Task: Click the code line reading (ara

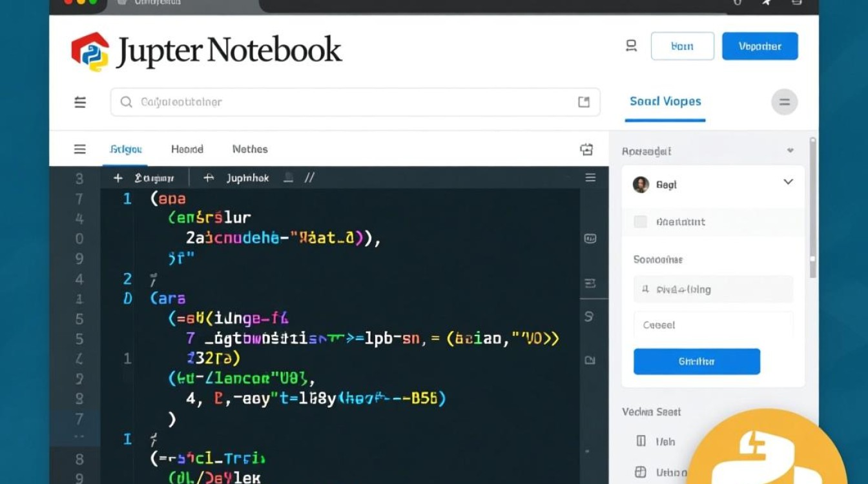Action: (168, 298)
